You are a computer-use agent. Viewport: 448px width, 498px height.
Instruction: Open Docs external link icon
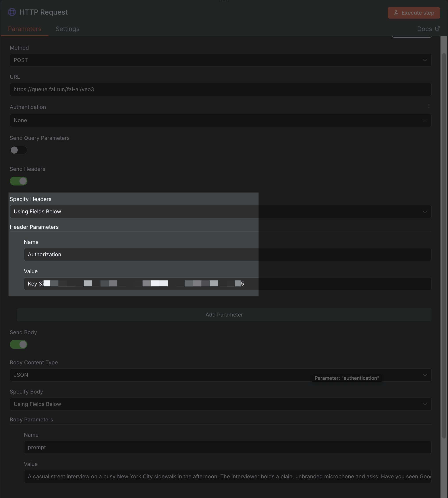coord(437,29)
